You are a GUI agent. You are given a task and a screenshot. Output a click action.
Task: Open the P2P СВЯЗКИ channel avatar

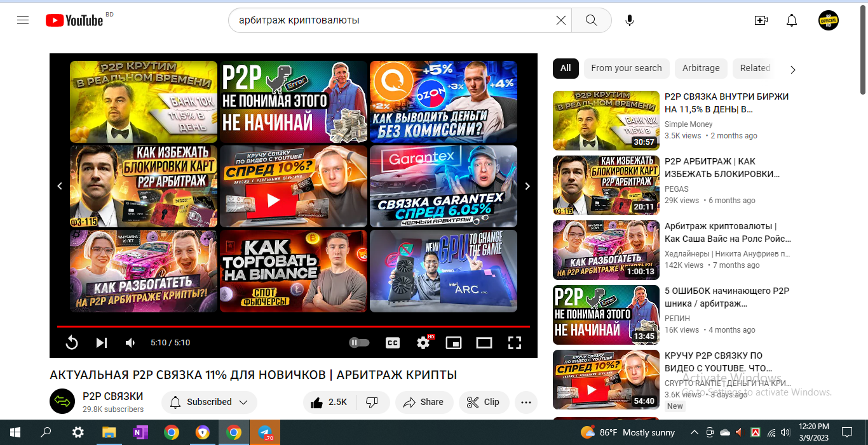(x=62, y=401)
